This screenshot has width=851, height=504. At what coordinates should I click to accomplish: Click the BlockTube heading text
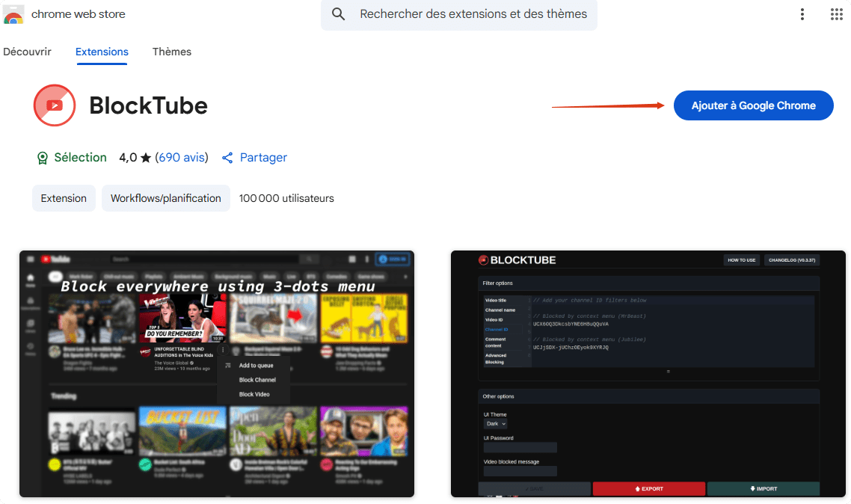coord(148,105)
